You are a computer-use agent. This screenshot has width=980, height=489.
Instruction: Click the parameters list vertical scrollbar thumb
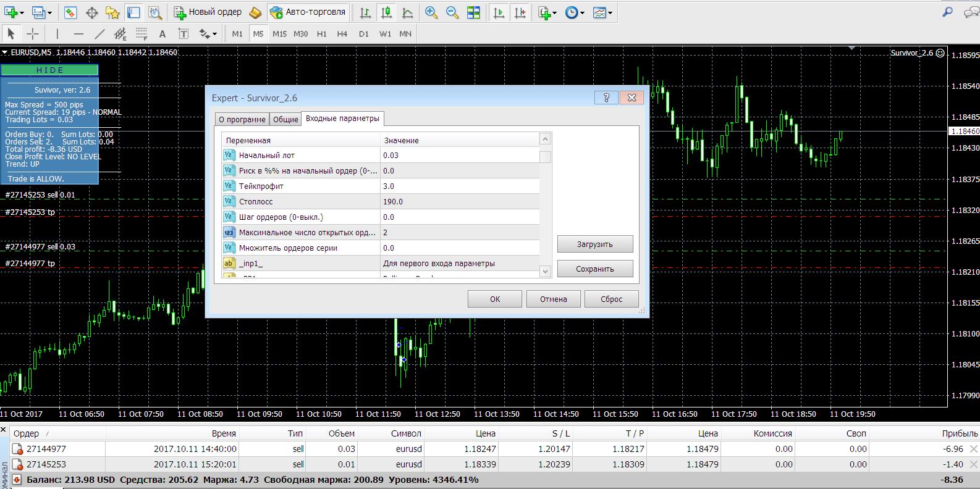coord(545,157)
